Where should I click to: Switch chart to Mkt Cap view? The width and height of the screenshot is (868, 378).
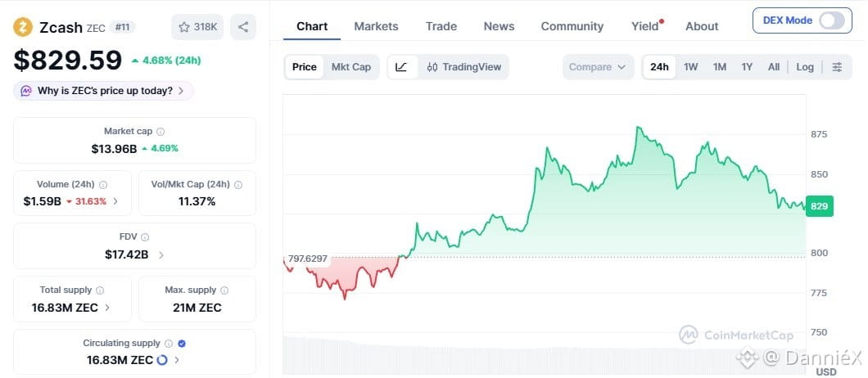point(351,67)
